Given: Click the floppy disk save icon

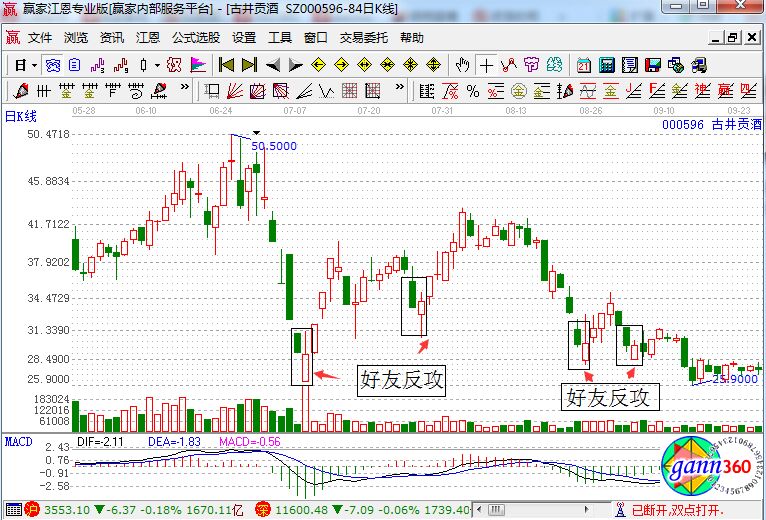Looking at the screenshot, I should click(x=653, y=65).
